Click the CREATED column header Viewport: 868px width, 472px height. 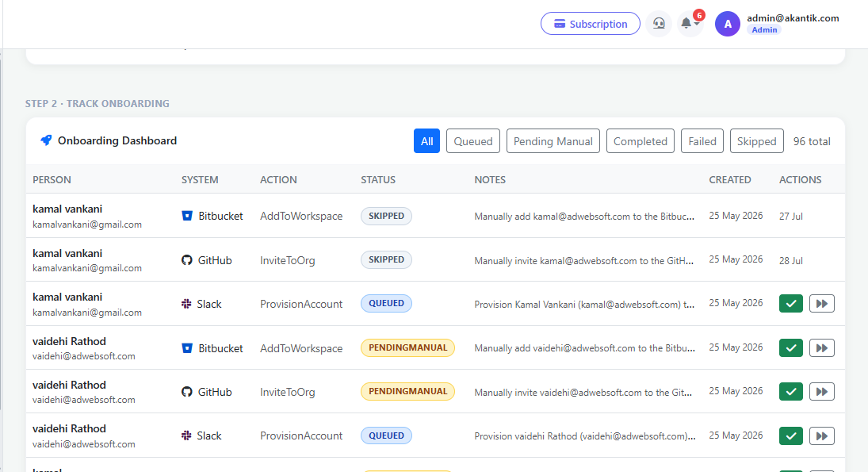point(730,179)
